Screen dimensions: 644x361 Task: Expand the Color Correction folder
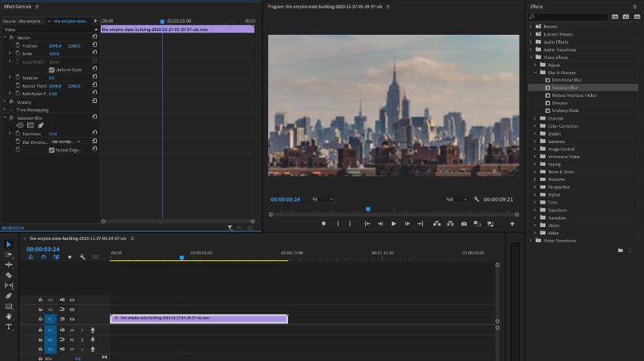pyautogui.click(x=535, y=126)
